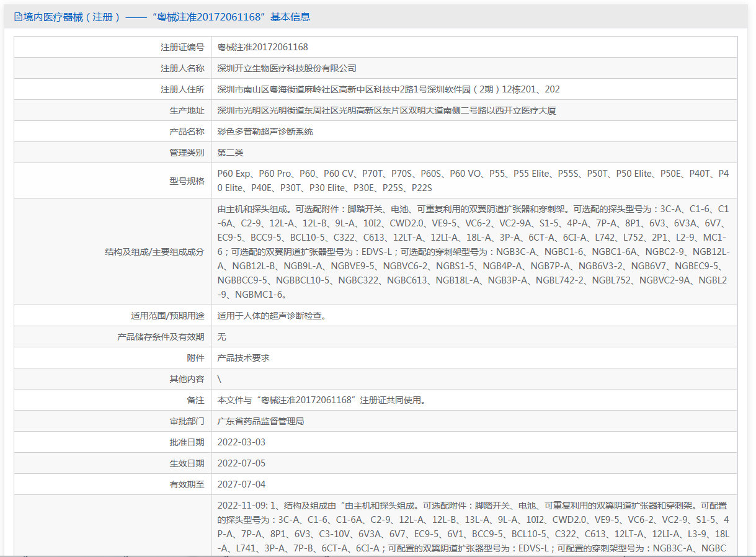
Task: Click the structure composition paragraph 由主机和探头组成
Action: click(x=474, y=252)
